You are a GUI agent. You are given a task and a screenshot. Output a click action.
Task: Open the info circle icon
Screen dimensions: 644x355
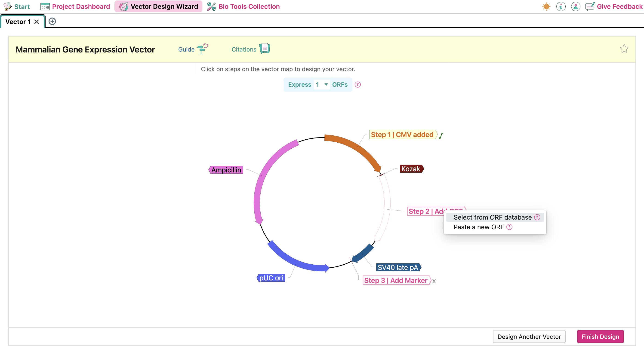(561, 6)
